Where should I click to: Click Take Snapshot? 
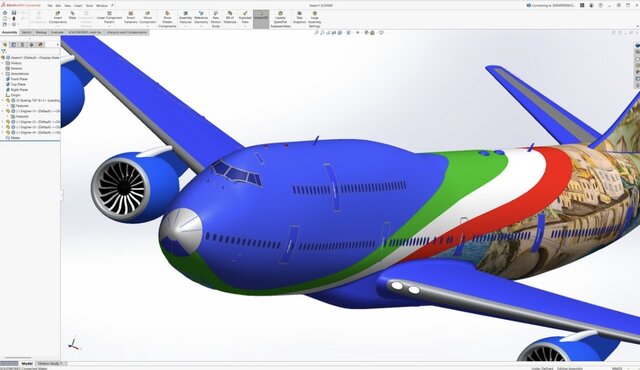tap(299, 18)
